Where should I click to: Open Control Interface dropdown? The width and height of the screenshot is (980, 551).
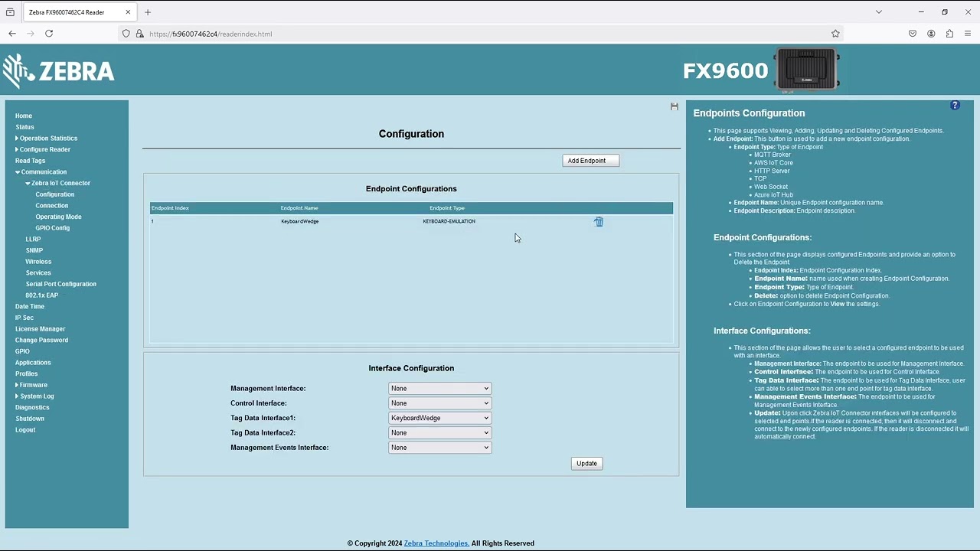439,403
